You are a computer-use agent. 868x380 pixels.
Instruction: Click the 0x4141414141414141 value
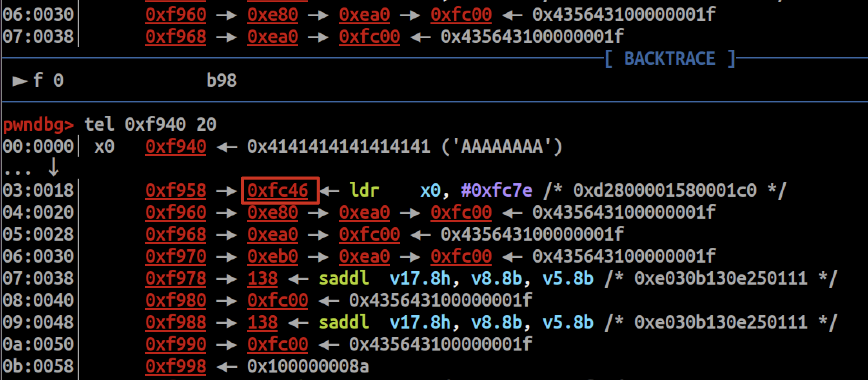[338, 147]
